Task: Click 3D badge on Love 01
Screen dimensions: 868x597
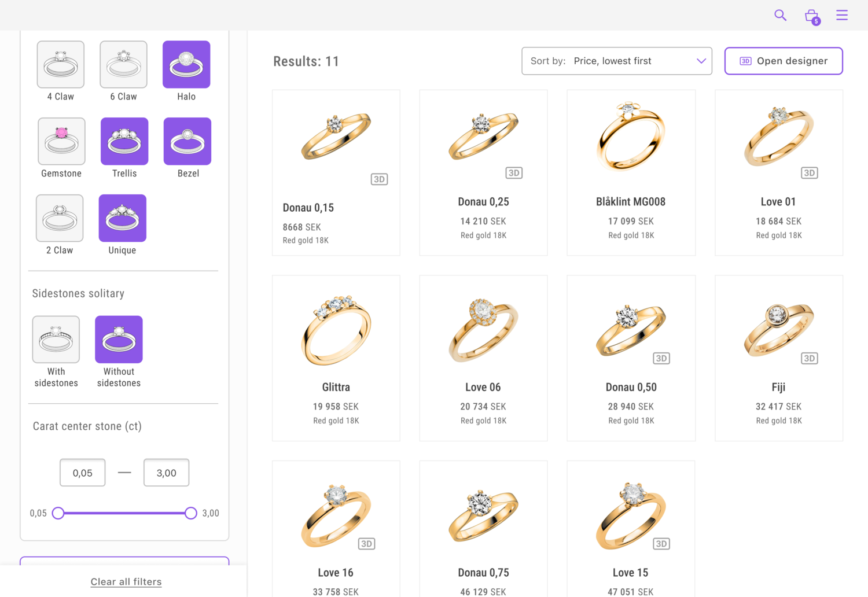Action: coord(809,173)
